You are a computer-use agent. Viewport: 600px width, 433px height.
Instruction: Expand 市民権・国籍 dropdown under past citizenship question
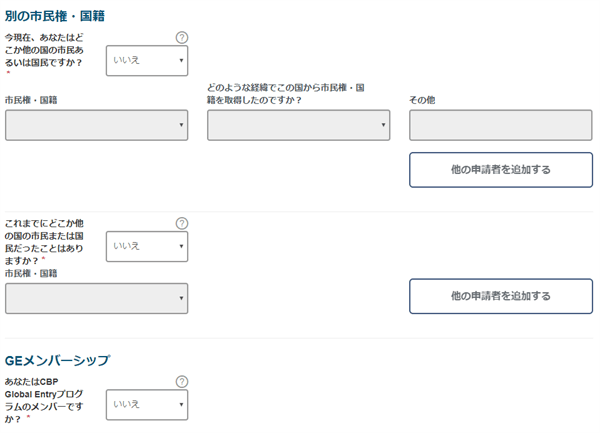(x=96, y=298)
